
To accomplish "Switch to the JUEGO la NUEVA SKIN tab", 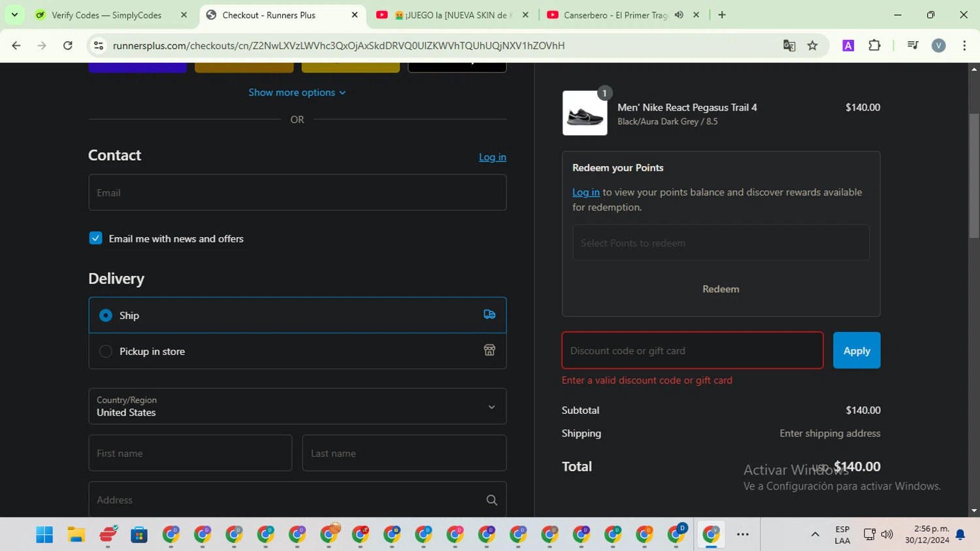I will (452, 15).
